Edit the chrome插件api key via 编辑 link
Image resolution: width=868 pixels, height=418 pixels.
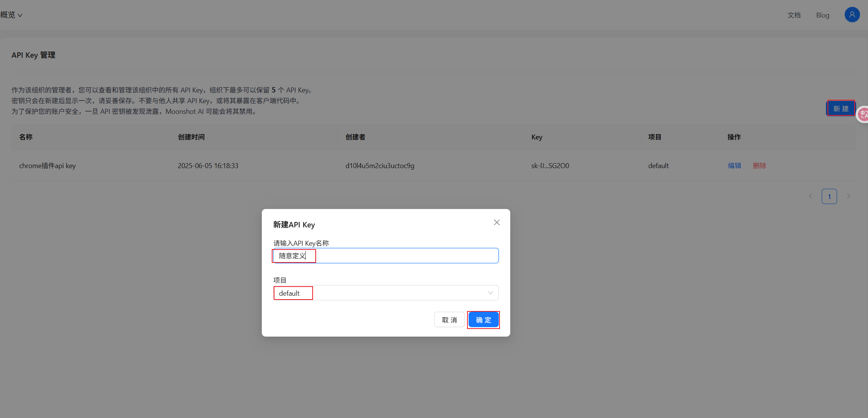point(734,165)
